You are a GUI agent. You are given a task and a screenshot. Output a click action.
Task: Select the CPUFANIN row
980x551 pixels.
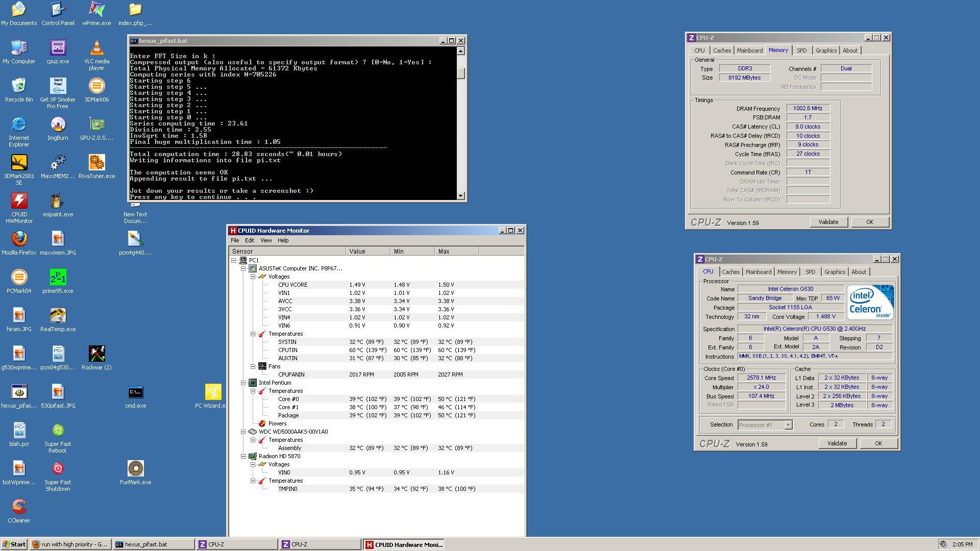click(x=377, y=374)
